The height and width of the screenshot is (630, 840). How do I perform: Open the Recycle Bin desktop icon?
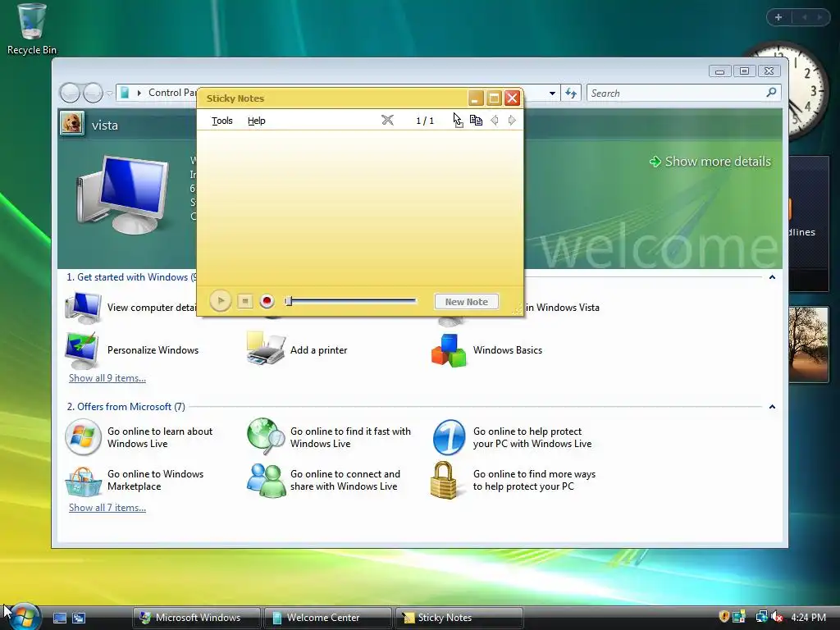click(x=32, y=30)
